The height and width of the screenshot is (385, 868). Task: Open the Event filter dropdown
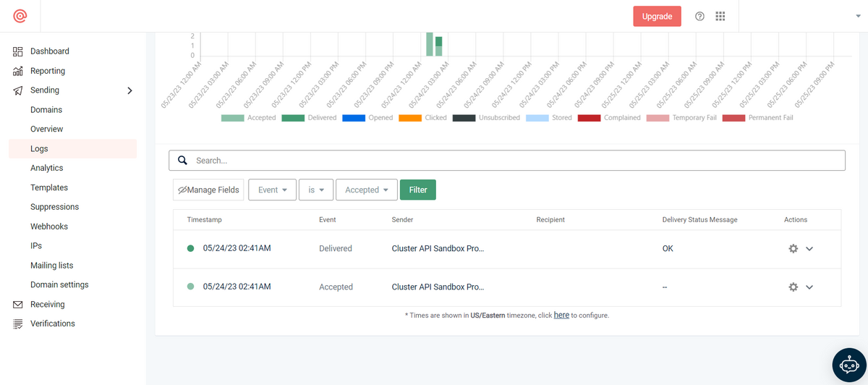273,190
